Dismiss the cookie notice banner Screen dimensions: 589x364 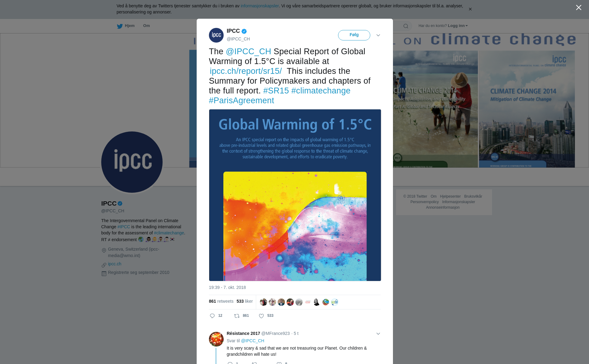[470, 9]
